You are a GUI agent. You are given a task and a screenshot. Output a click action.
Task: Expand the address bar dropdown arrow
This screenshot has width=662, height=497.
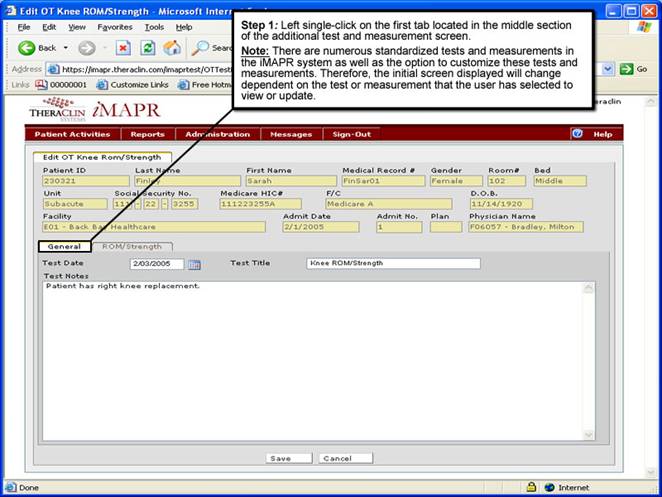pyautogui.click(x=609, y=68)
